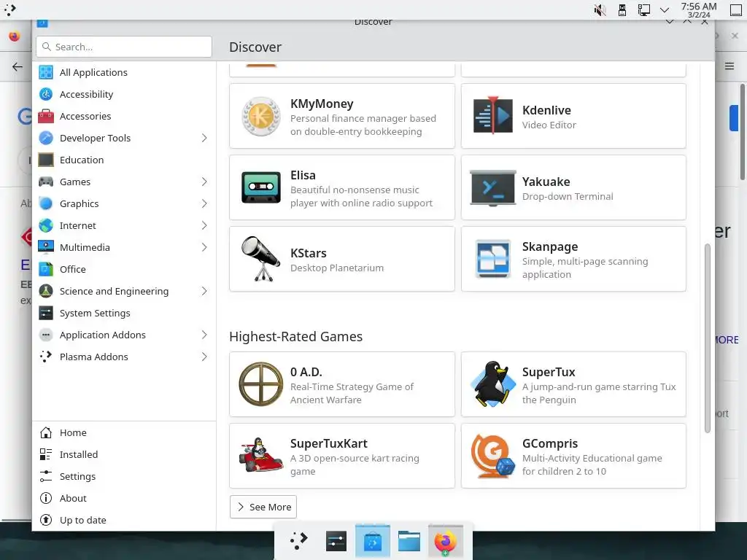The width and height of the screenshot is (747, 560).
Task: Open the Plasma application launcher in taskbar
Action: pyautogui.click(x=299, y=540)
